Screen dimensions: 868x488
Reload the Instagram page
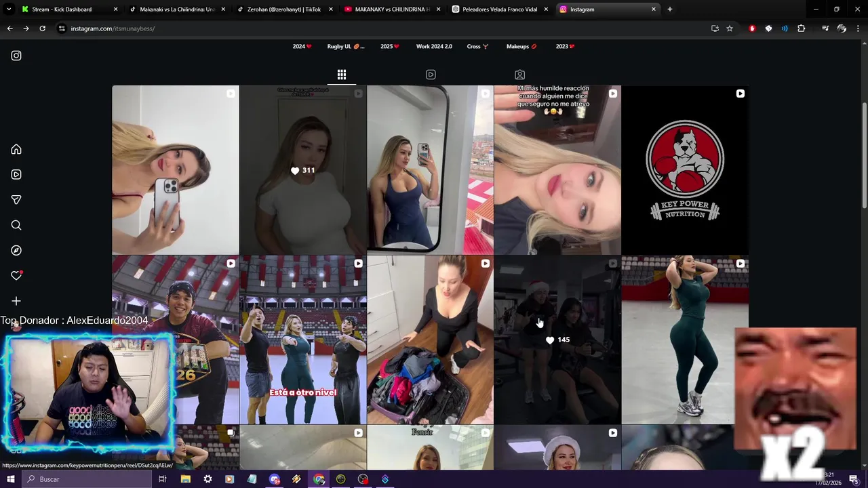coord(42,28)
